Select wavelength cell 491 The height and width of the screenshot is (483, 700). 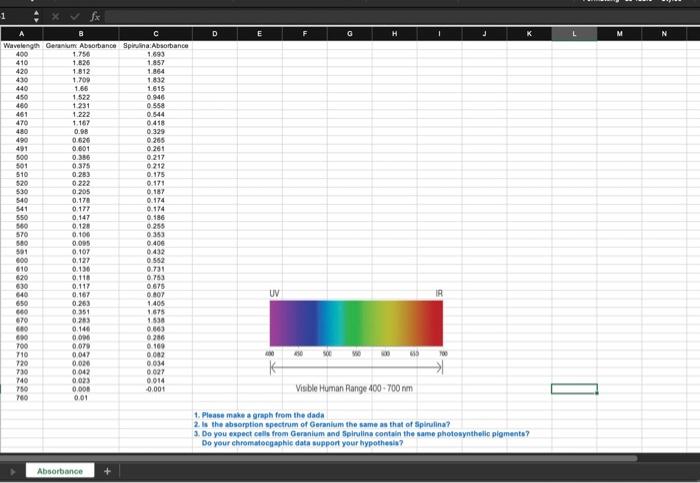(21, 149)
